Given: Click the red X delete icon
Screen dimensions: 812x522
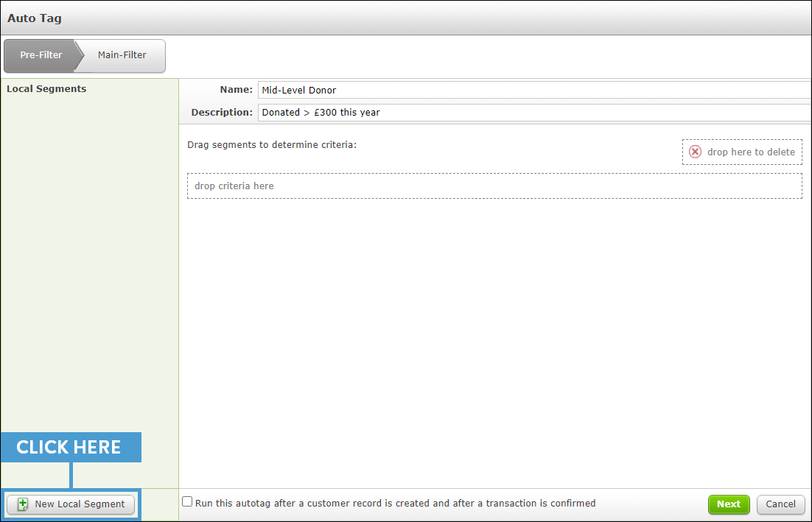Looking at the screenshot, I should [695, 152].
